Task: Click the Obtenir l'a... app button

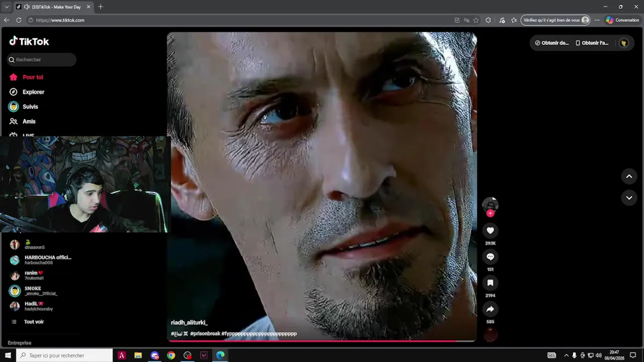Action: click(592, 43)
